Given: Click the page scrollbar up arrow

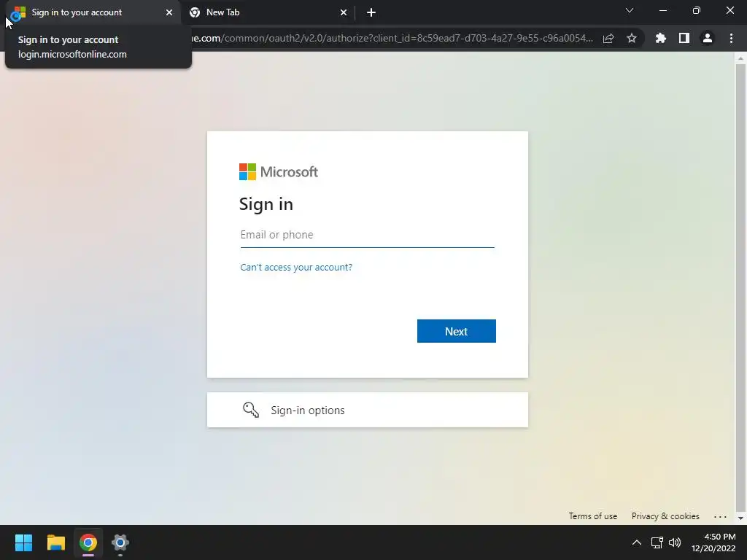Looking at the screenshot, I should click(740, 58).
